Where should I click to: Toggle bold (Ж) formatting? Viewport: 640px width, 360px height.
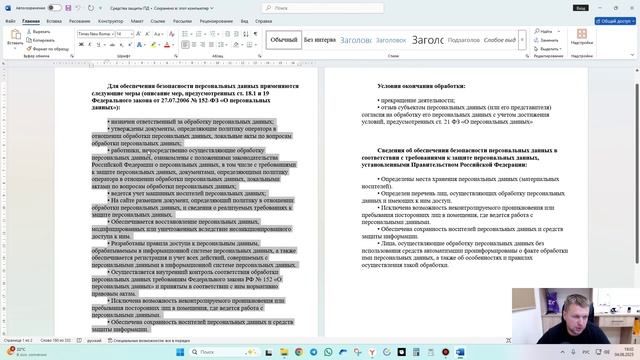[81, 45]
